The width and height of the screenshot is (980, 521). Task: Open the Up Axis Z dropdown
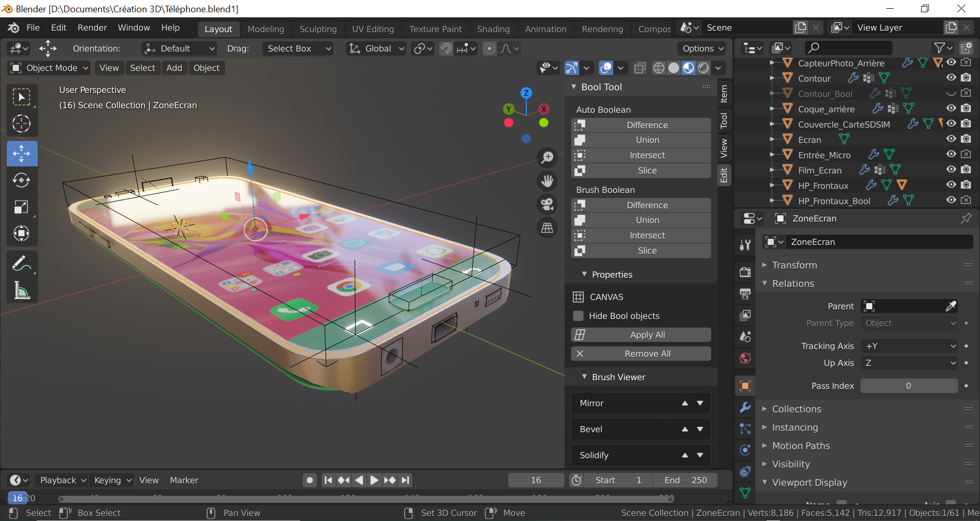pyautogui.click(x=909, y=363)
